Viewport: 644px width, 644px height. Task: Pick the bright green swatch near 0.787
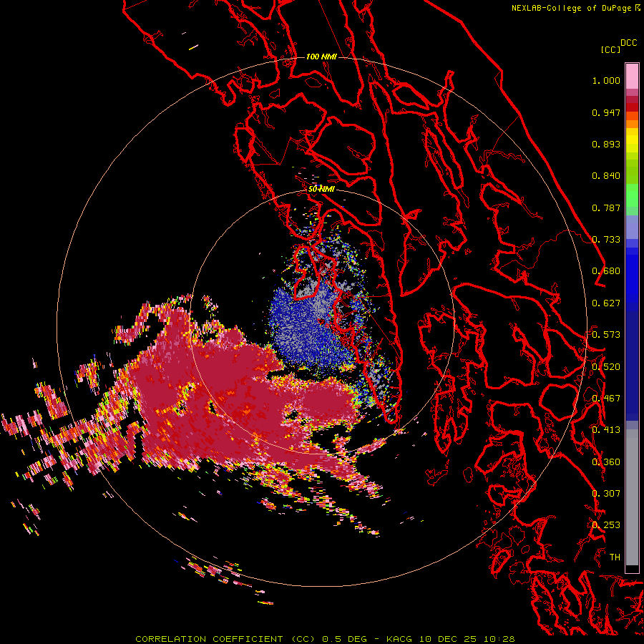(632, 195)
